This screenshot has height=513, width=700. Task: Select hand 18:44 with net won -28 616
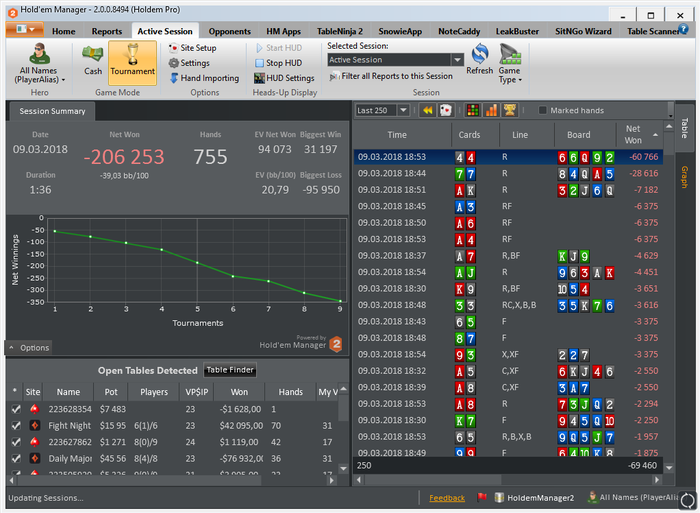point(508,173)
